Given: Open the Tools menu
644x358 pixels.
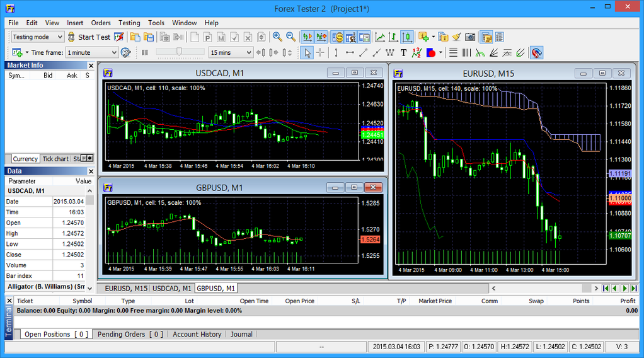Looking at the screenshot, I should [156, 23].
